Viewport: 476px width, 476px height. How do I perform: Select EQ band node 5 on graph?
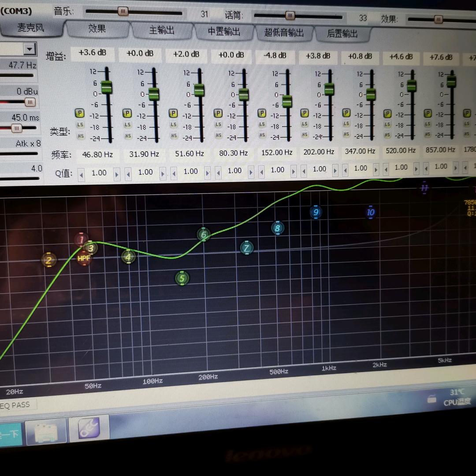(x=182, y=278)
